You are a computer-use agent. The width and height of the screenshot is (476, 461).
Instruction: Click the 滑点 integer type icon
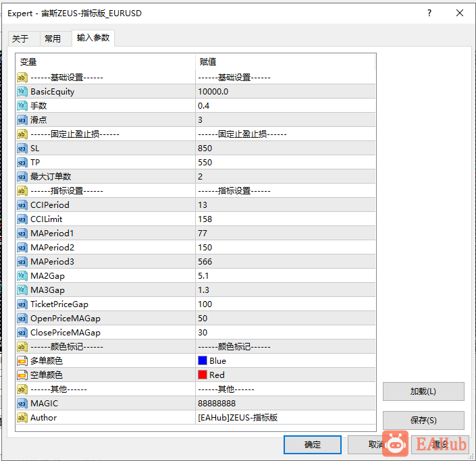click(22, 120)
